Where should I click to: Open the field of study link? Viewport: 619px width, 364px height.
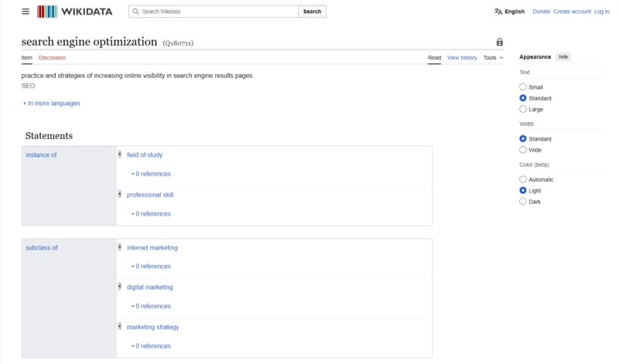tap(145, 155)
